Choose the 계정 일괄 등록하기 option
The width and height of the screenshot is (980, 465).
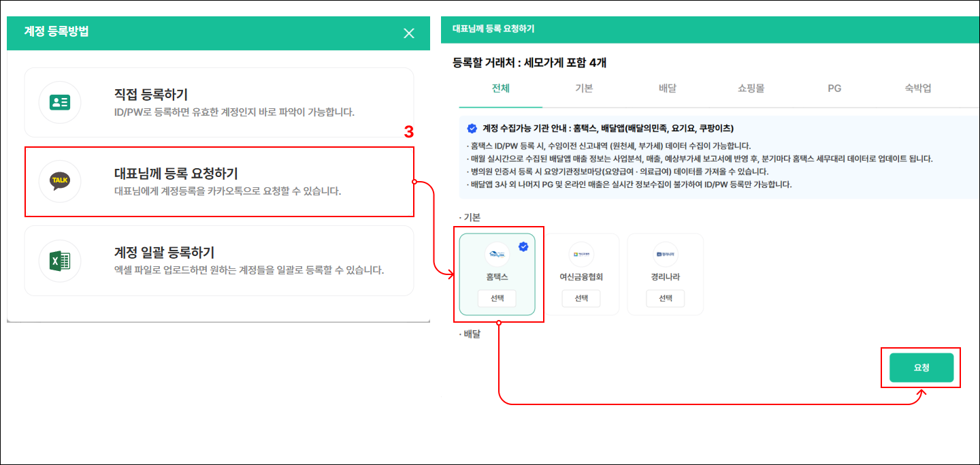point(218,261)
